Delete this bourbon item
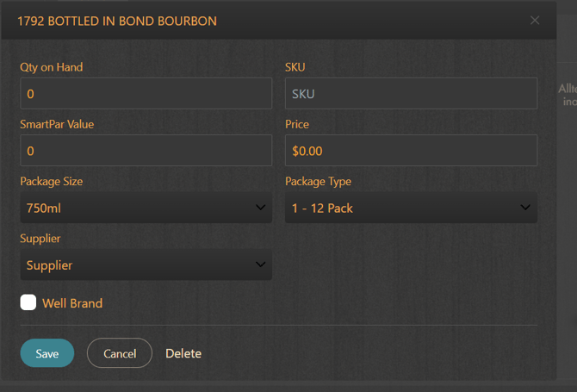The image size is (577, 392). (183, 353)
